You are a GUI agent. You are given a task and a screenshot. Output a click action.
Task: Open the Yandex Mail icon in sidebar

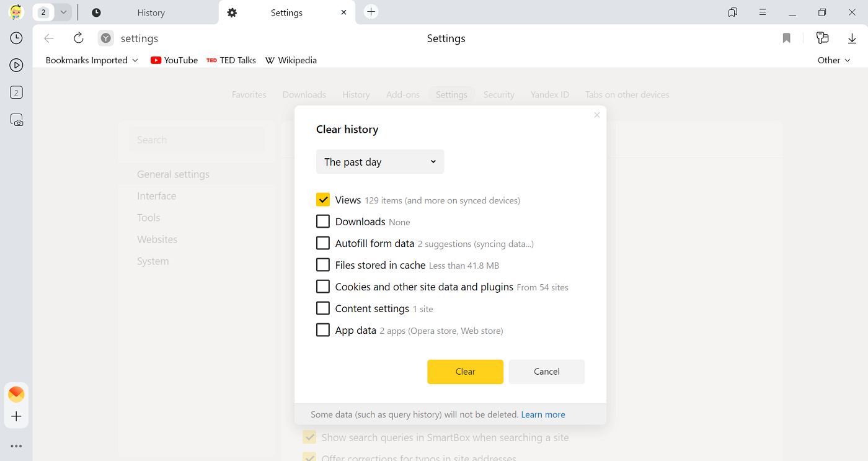(16, 394)
